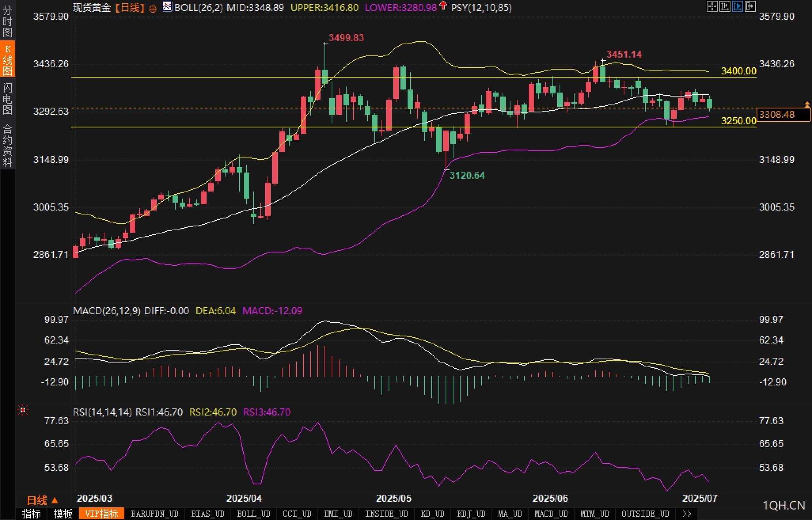Image resolution: width=812 pixels, height=520 pixels.
Task: Click the red sun icon beside RSI panel
Action: pyautogui.click(x=23, y=410)
